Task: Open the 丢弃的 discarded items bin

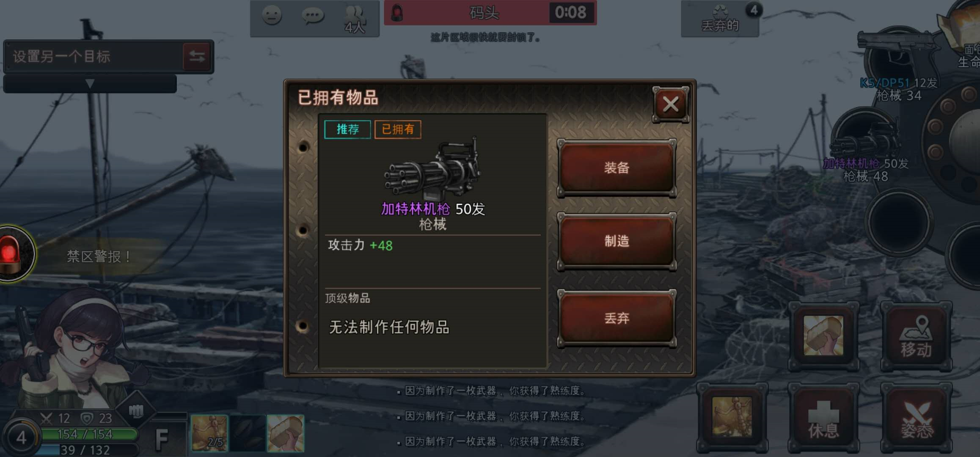Action: 720,19
